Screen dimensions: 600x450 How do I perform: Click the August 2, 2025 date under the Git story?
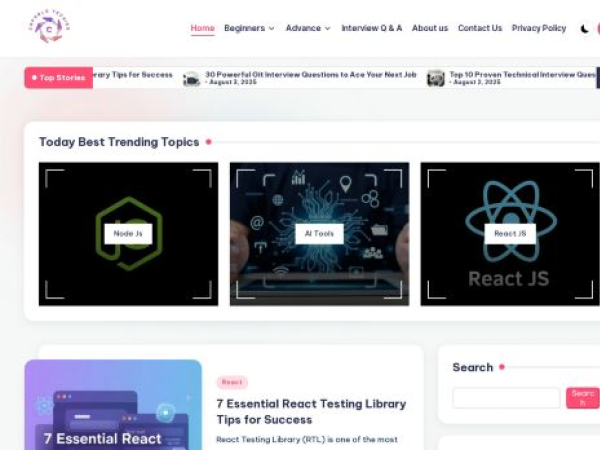tap(232, 82)
